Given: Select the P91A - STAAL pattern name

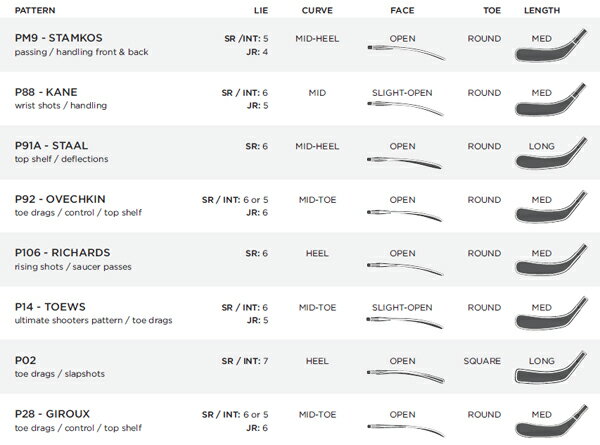Looking at the screenshot, I should point(48,145).
